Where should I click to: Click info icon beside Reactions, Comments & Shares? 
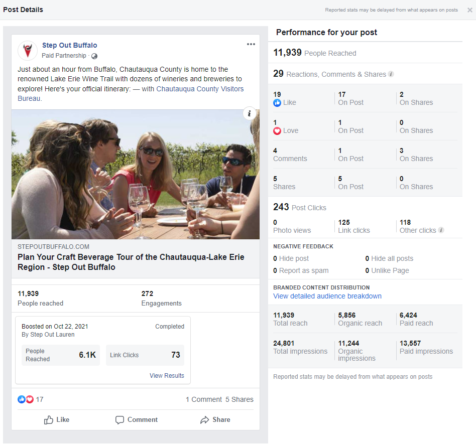pos(391,74)
